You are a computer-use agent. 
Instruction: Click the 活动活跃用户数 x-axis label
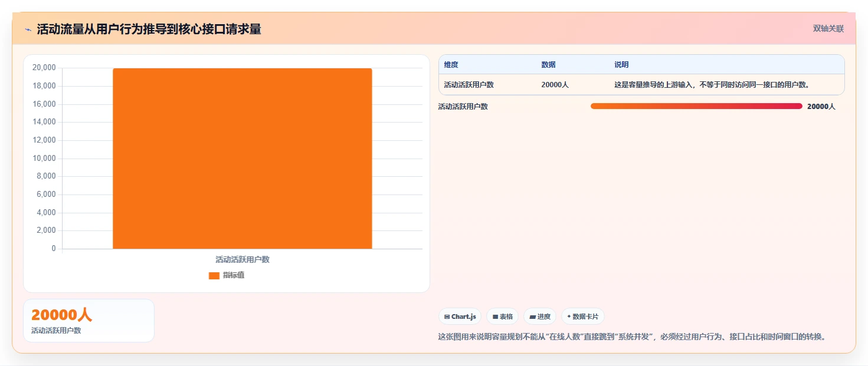pyautogui.click(x=243, y=259)
